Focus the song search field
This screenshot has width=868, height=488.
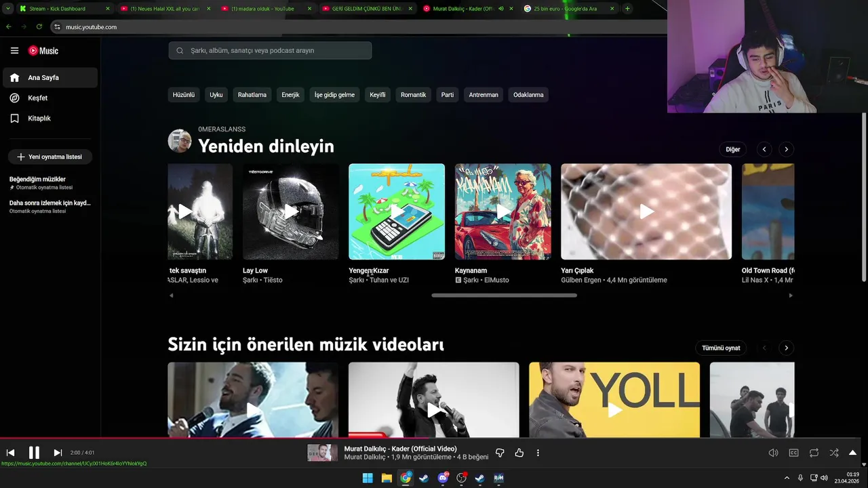(x=270, y=51)
